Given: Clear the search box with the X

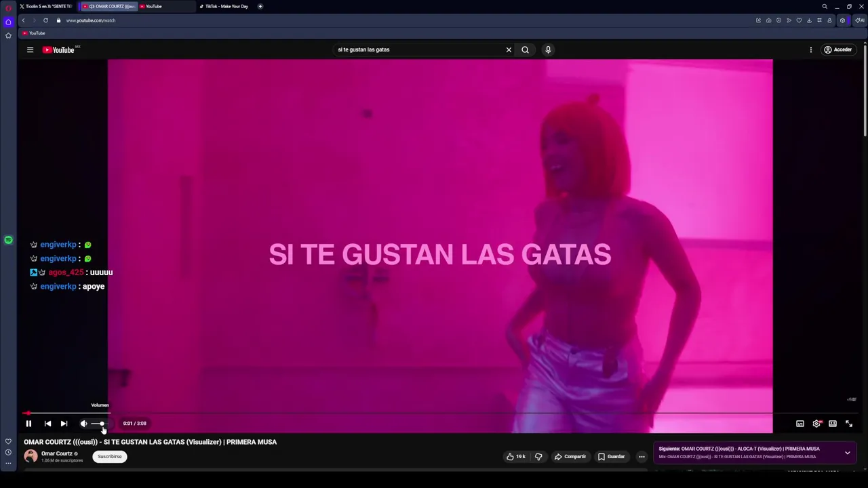Looking at the screenshot, I should [509, 49].
